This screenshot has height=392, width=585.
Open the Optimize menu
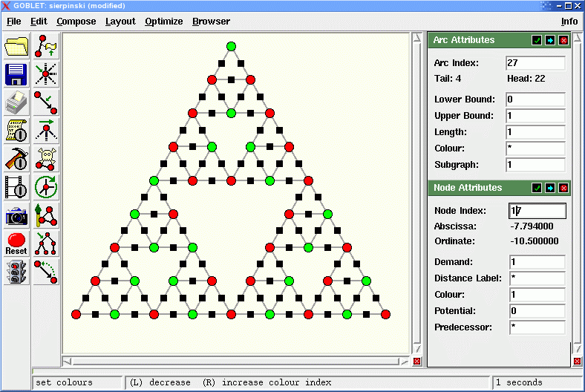(x=164, y=22)
